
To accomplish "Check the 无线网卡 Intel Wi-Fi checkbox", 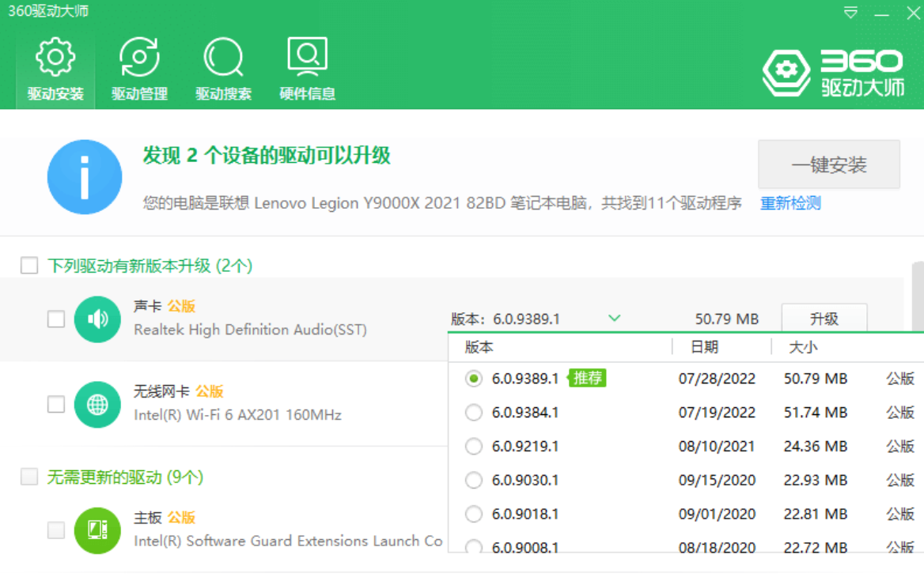I will coord(56,405).
